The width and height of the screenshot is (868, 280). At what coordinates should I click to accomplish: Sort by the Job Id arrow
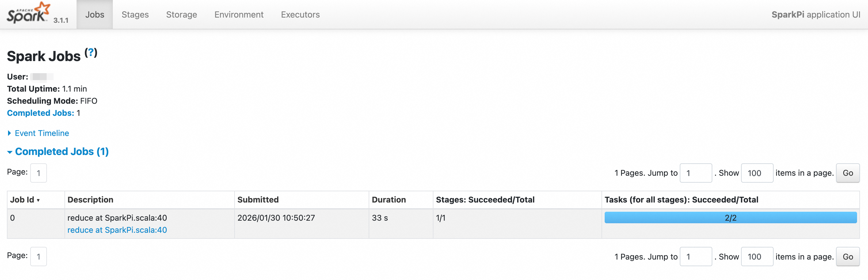38,200
